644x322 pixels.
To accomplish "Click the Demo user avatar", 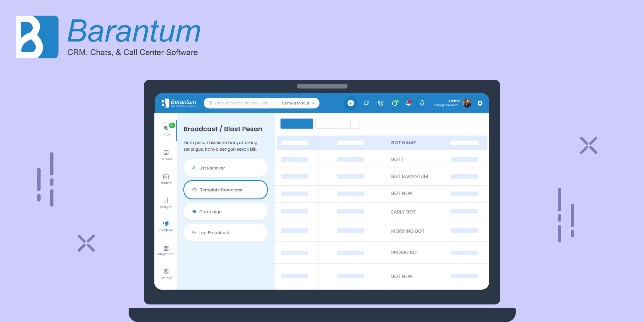I will [x=467, y=103].
